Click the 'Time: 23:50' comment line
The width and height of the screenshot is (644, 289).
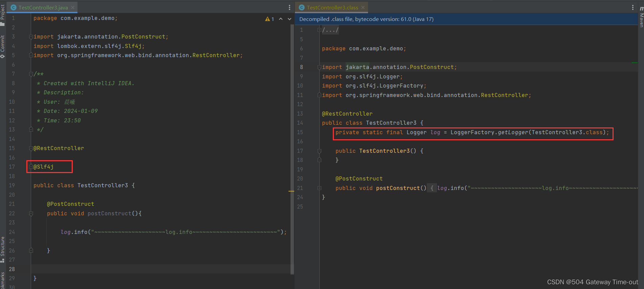click(59, 120)
